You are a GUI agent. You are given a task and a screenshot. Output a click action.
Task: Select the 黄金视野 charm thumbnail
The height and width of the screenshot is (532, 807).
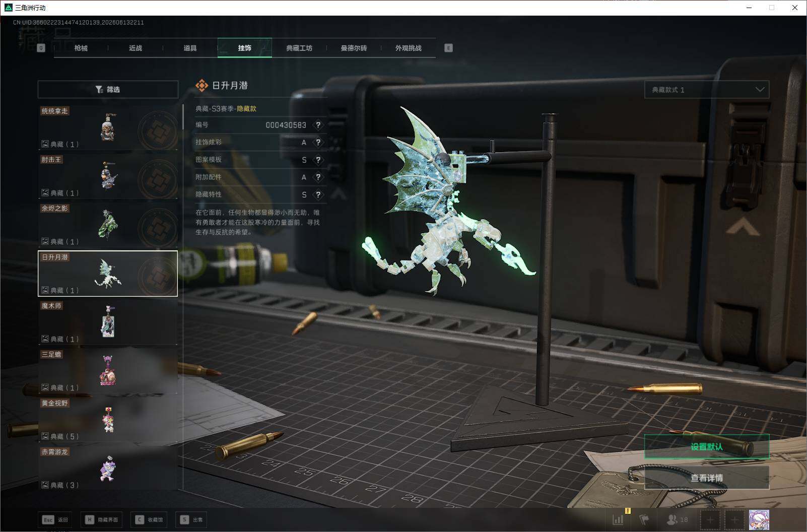point(108,420)
